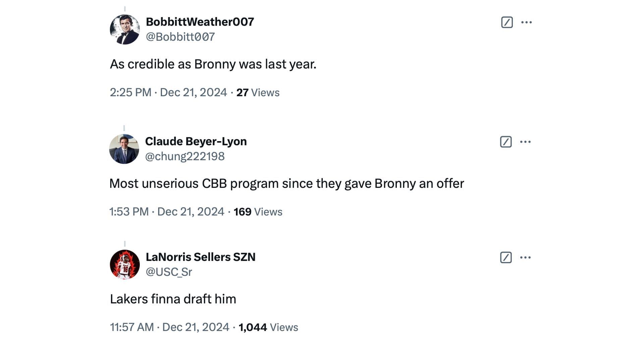Open more options on LaNorris Sellers SZN tweet

[x=525, y=257]
